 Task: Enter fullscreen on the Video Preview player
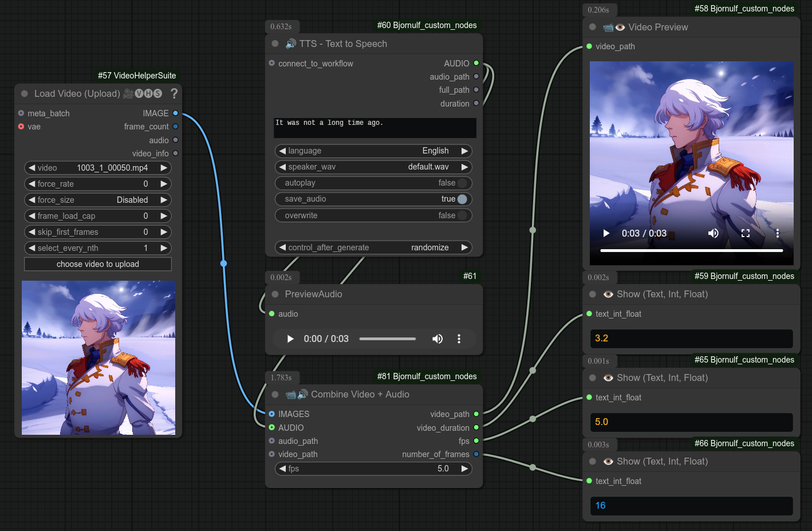pyautogui.click(x=745, y=233)
